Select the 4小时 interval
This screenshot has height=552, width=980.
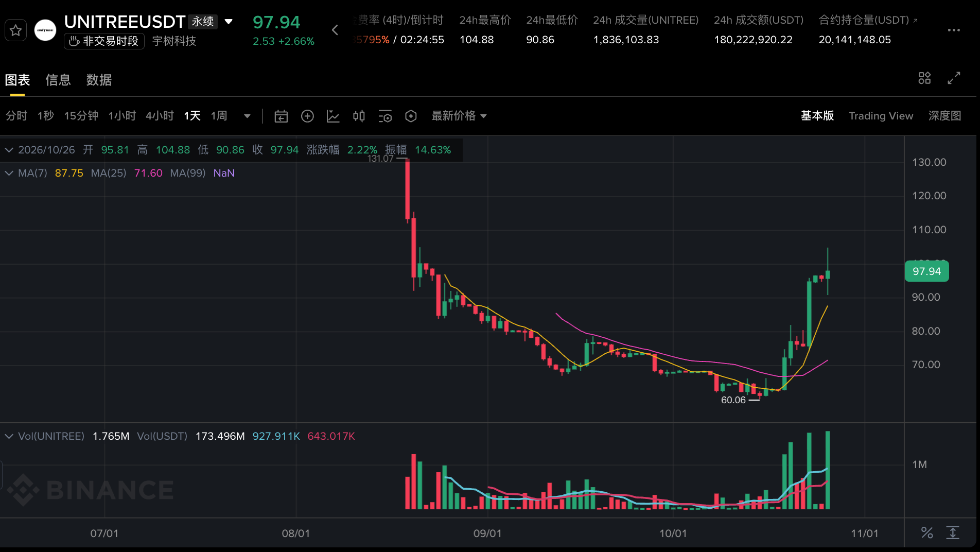pos(160,116)
